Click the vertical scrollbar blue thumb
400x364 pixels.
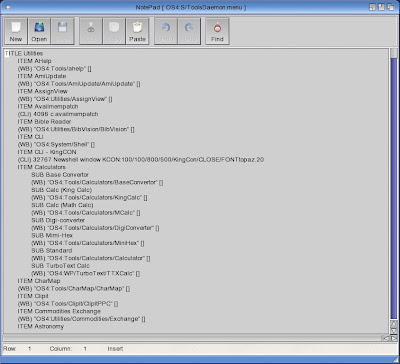click(x=394, y=188)
